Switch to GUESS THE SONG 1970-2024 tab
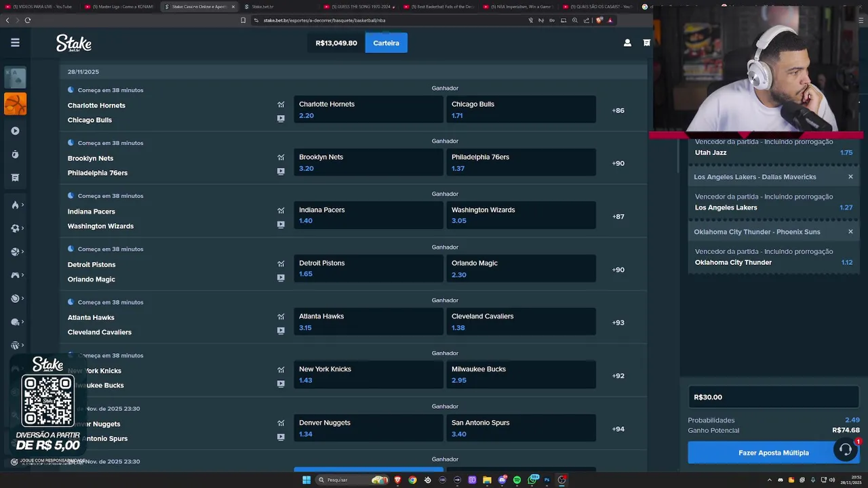 click(360, 7)
